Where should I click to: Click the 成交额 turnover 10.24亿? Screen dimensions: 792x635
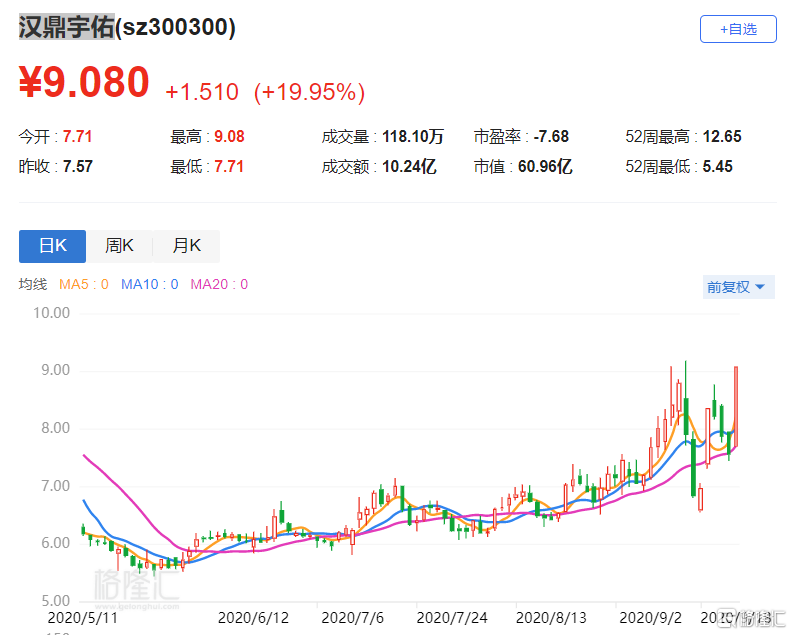click(x=409, y=166)
